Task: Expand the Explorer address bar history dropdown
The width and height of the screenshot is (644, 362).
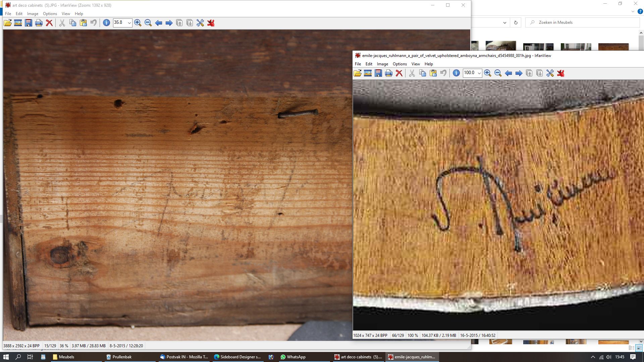Action: (504, 22)
